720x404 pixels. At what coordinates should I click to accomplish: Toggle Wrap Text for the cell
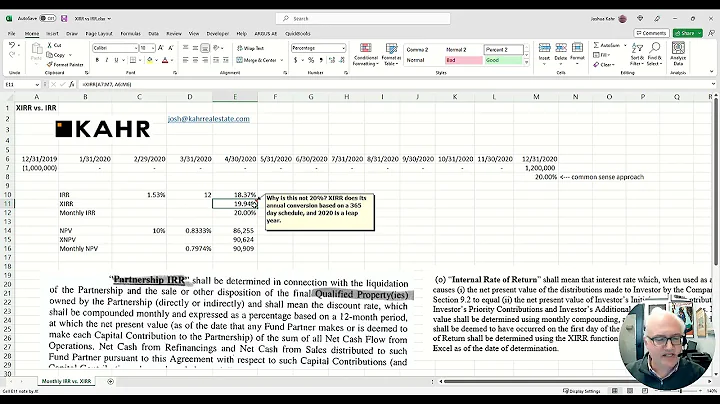click(x=250, y=48)
